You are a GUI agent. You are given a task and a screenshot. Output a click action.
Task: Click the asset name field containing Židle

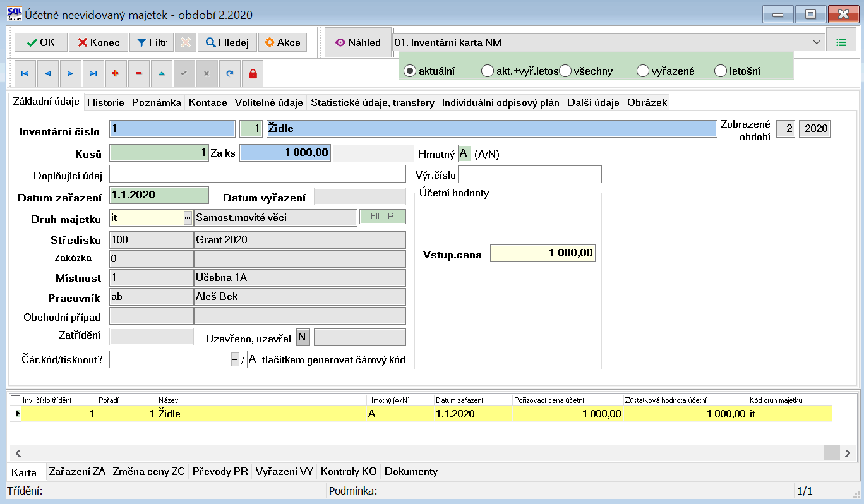[x=491, y=129]
